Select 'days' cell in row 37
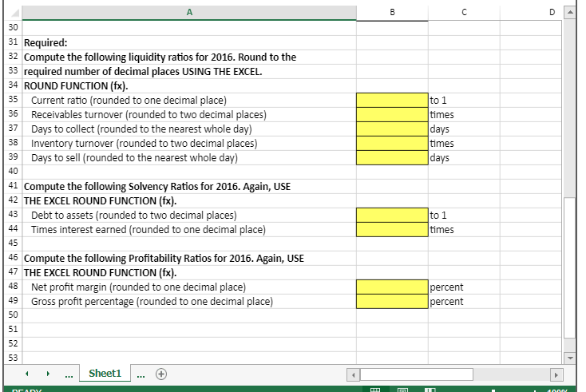This screenshot has width=586, height=392. 464,129
